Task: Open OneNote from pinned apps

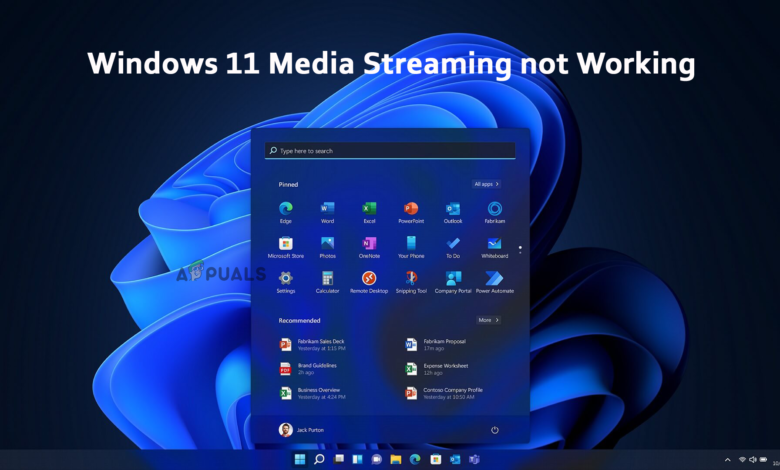Action: pos(369,247)
